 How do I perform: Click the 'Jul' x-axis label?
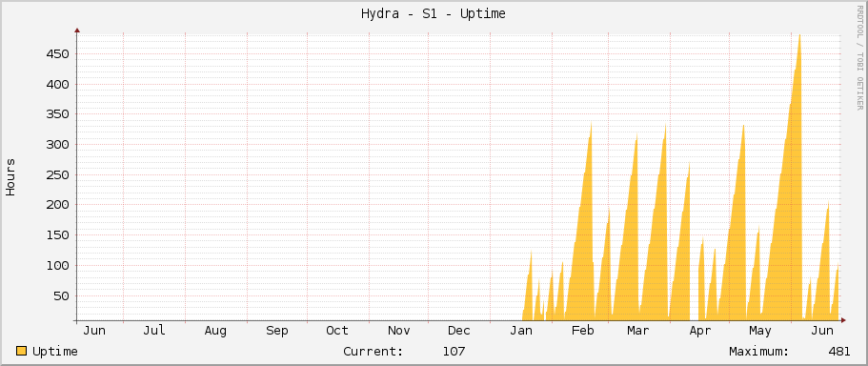tap(154, 331)
